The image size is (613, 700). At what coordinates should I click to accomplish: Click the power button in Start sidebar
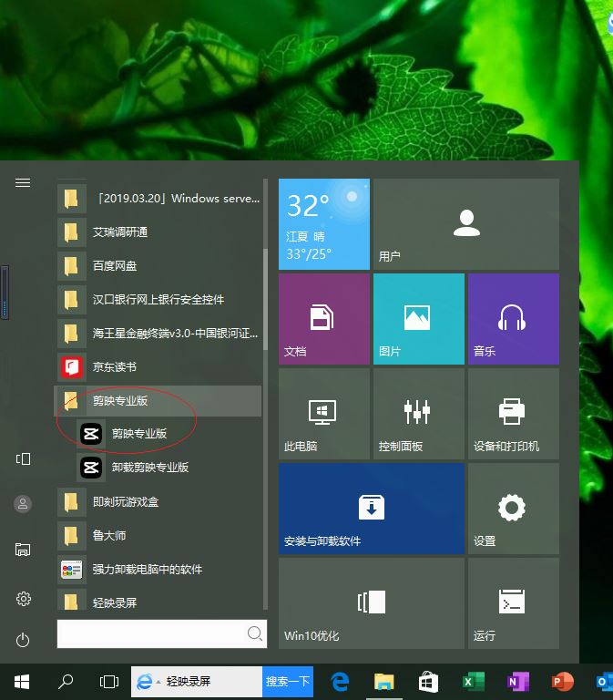coord(23,640)
